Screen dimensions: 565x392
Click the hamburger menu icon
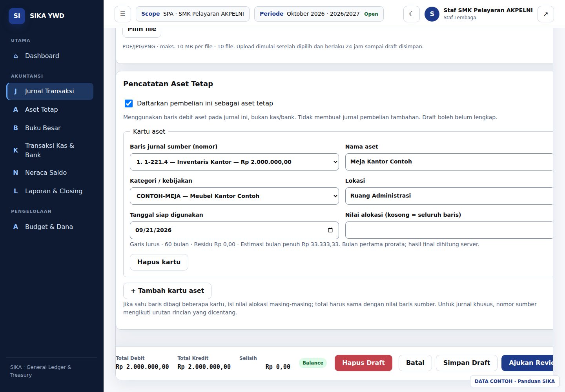(123, 14)
